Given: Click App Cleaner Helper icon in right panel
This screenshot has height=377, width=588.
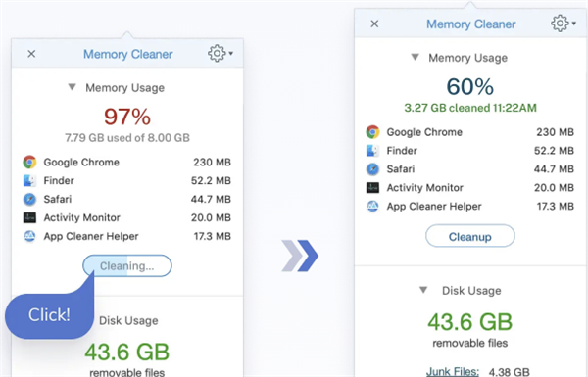Looking at the screenshot, I should [x=372, y=206].
